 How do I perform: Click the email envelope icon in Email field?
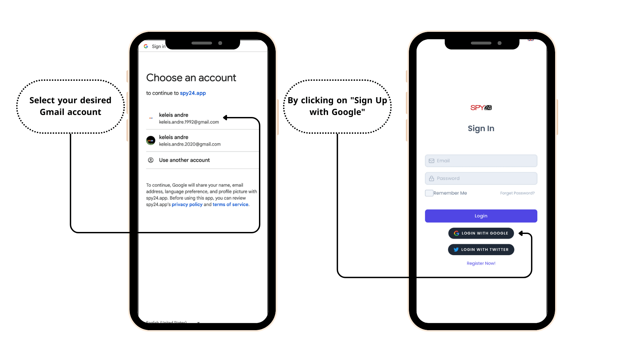(431, 161)
